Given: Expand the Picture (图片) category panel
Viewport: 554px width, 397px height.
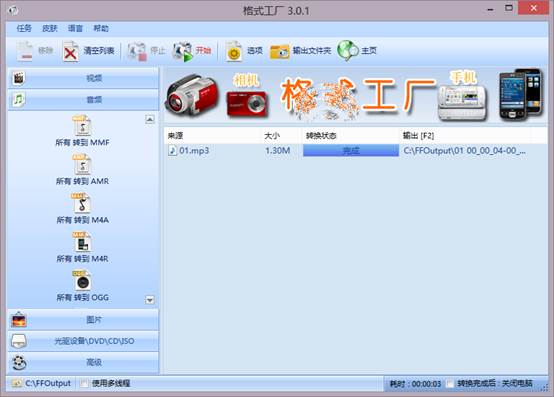Looking at the screenshot, I should [x=83, y=320].
